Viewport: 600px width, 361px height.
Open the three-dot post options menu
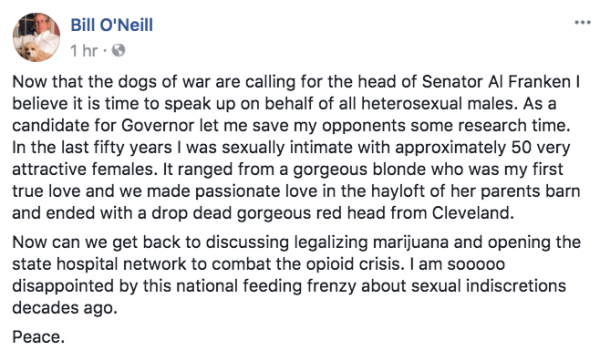tap(582, 23)
